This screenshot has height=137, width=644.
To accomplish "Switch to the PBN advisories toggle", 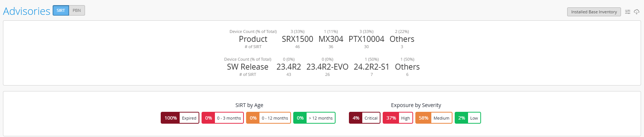I will point(77,10).
